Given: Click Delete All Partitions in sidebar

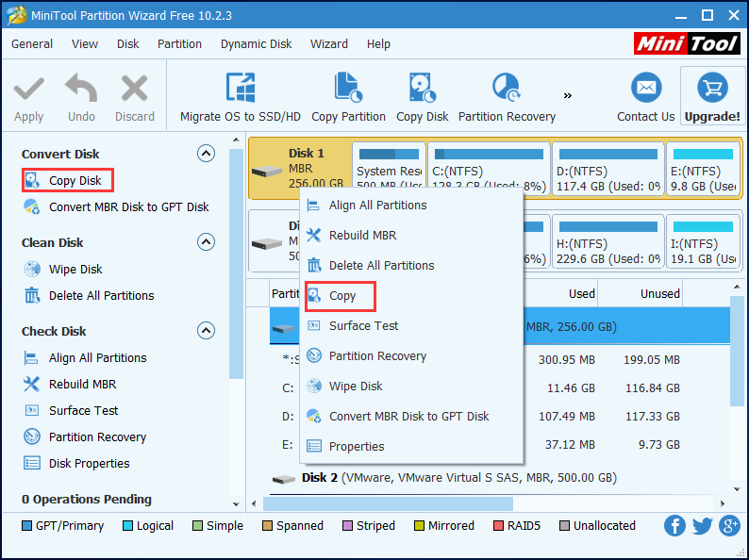Looking at the screenshot, I should click(89, 295).
